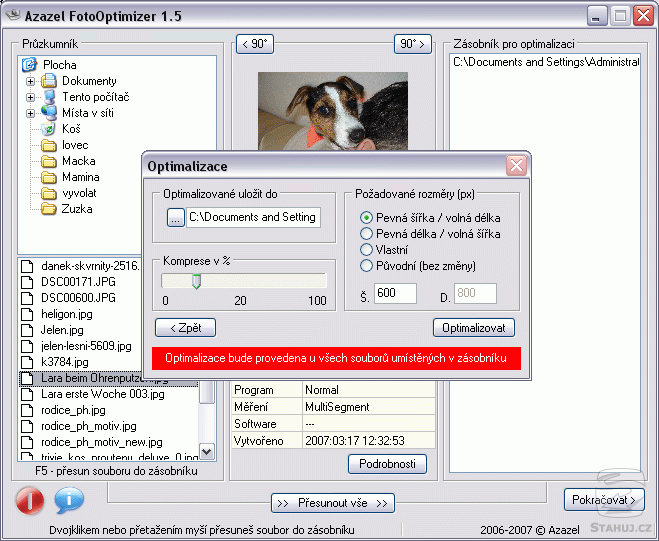Click the Optimalizovat button
659x541 pixels.
(x=474, y=328)
